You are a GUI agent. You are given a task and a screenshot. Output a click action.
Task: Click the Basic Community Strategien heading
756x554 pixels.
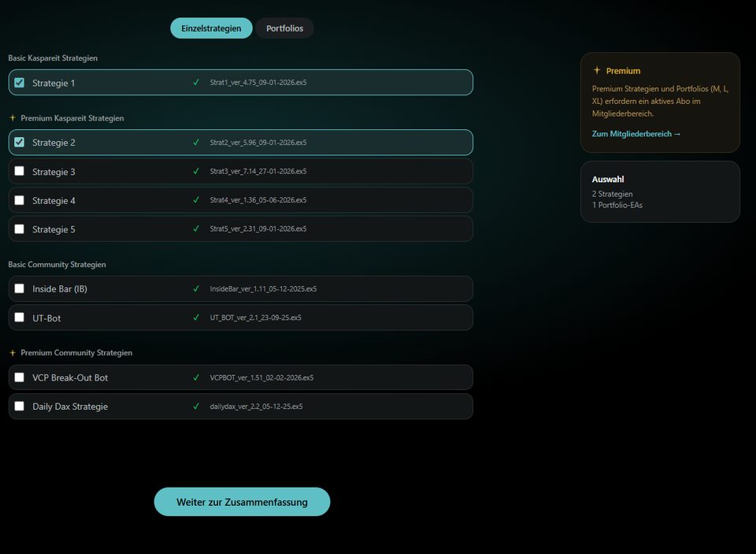57,265
